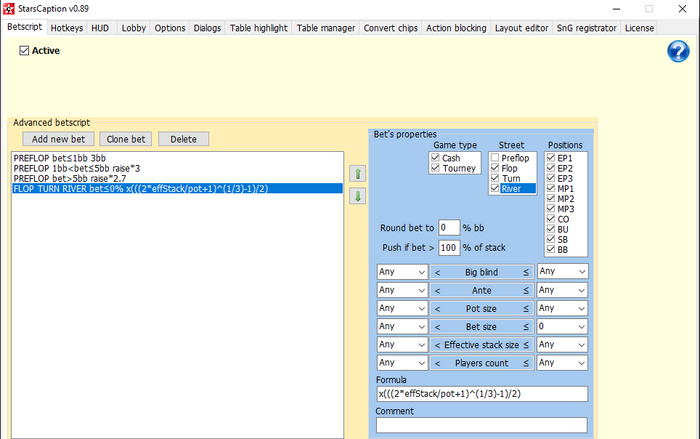This screenshot has height=439, width=700.
Task: Click the blue help question mark icon
Action: (679, 52)
